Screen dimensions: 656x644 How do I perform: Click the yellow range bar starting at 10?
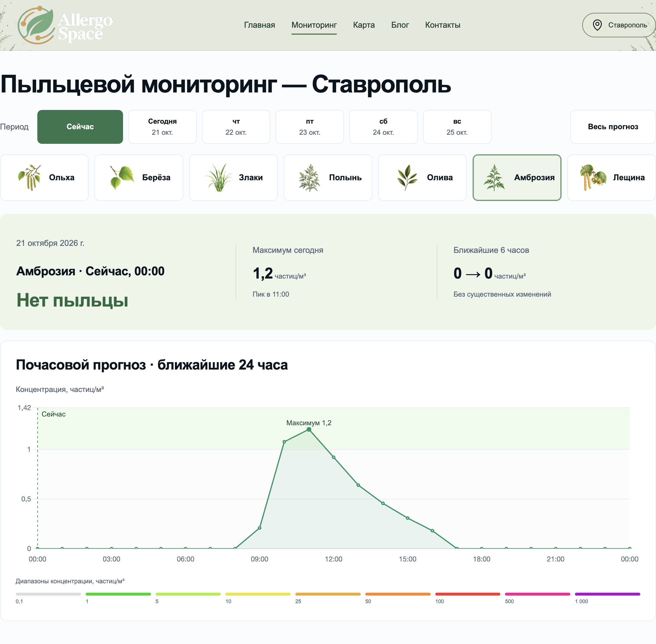[x=258, y=594]
